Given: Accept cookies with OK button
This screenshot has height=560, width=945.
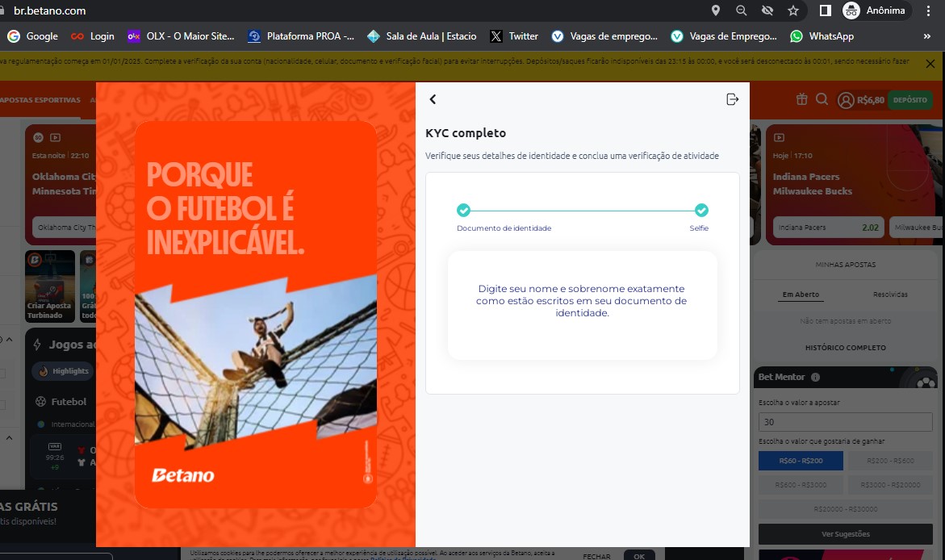Looking at the screenshot, I should pos(639,556).
